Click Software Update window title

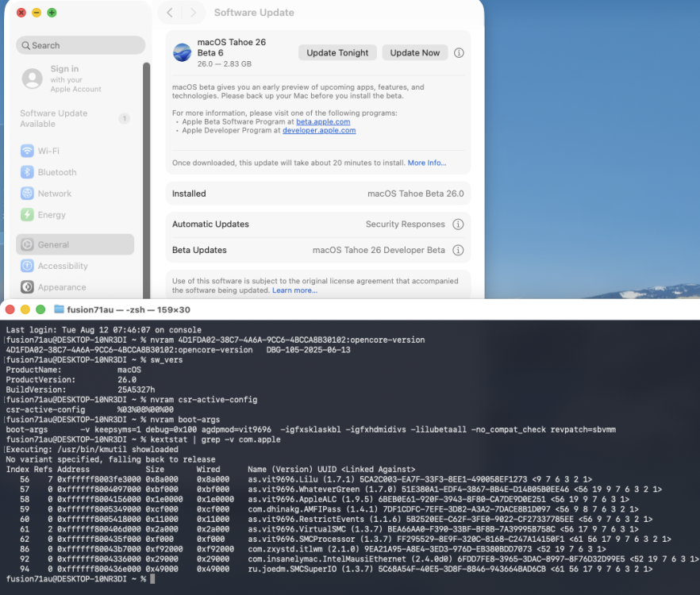pos(254,13)
